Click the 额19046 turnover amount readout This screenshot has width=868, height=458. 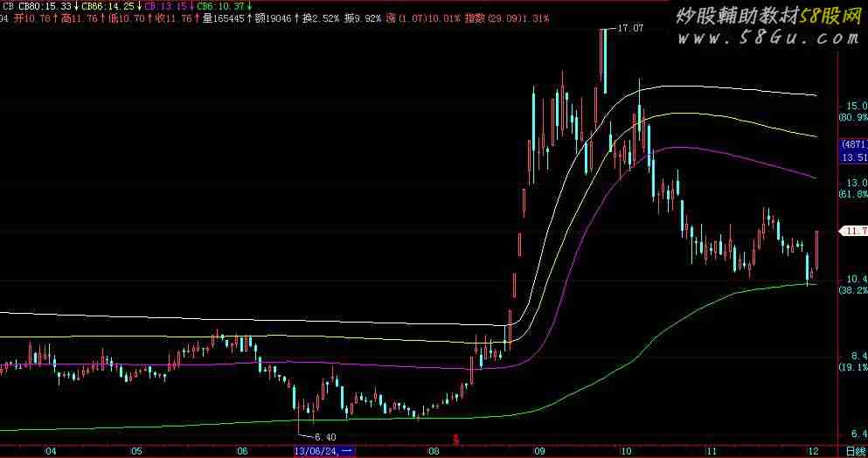coord(273,18)
